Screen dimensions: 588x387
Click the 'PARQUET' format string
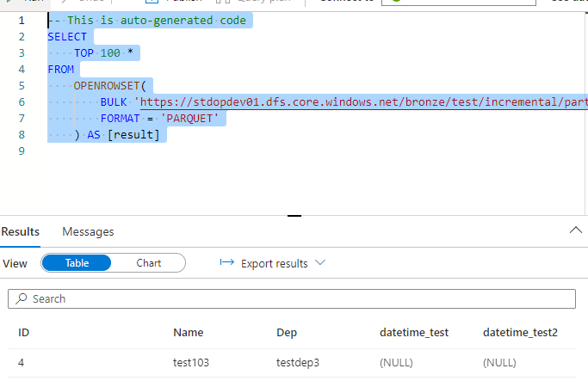[x=189, y=119]
